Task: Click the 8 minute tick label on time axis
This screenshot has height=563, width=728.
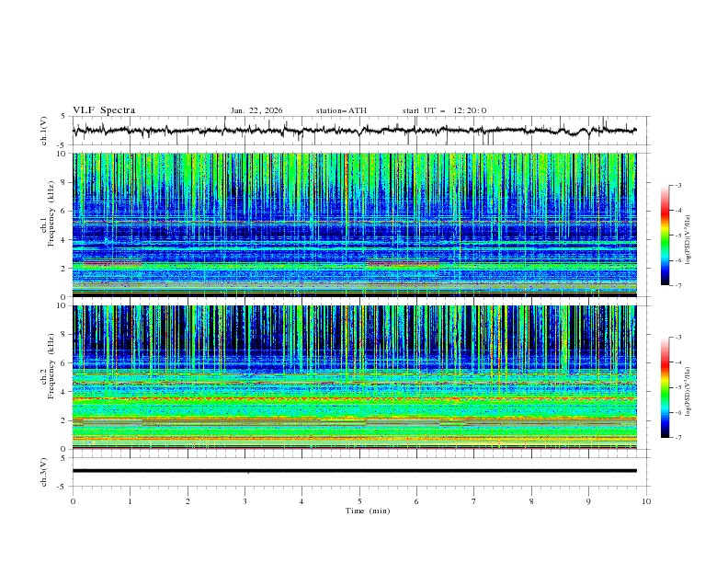Action: pyautogui.click(x=531, y=501)
